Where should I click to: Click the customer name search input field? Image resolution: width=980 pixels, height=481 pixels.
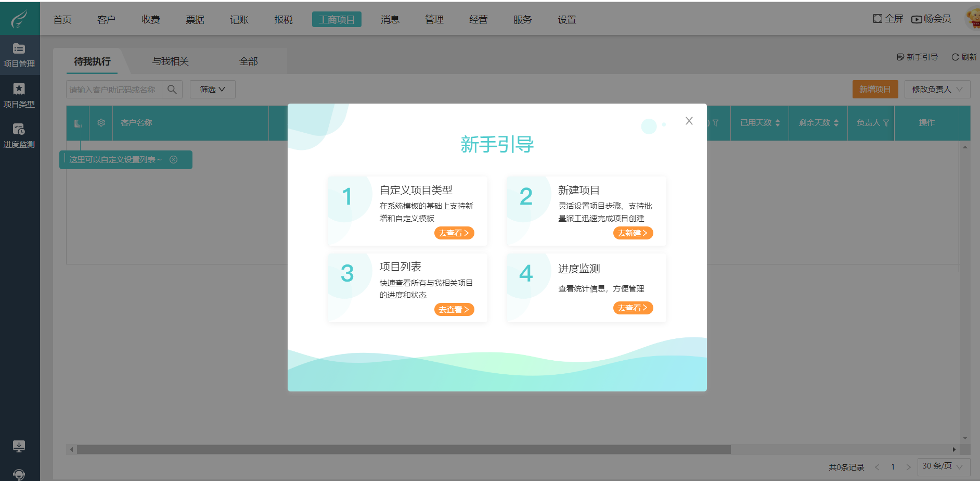(x=114, y=89)
